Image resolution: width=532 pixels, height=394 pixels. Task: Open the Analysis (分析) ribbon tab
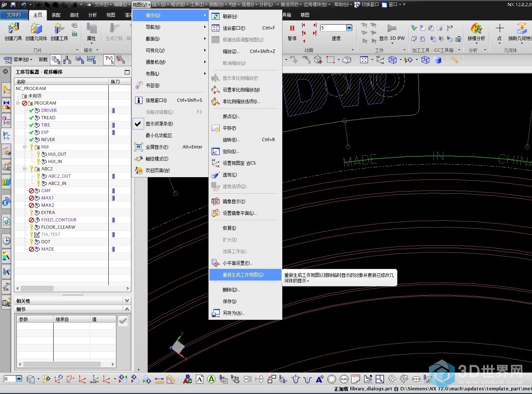[x=92, y=15]
